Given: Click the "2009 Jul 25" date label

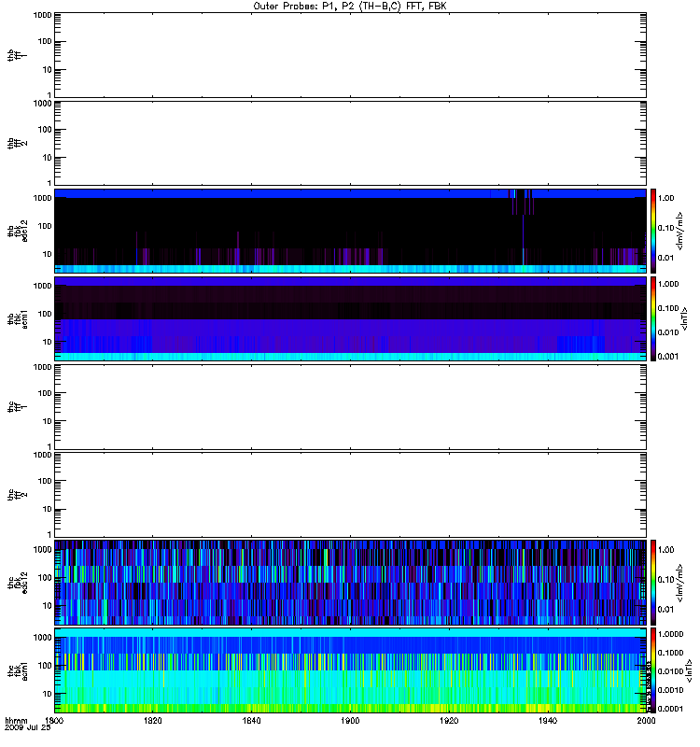Looking at the screenshot, I should (28, 727).
